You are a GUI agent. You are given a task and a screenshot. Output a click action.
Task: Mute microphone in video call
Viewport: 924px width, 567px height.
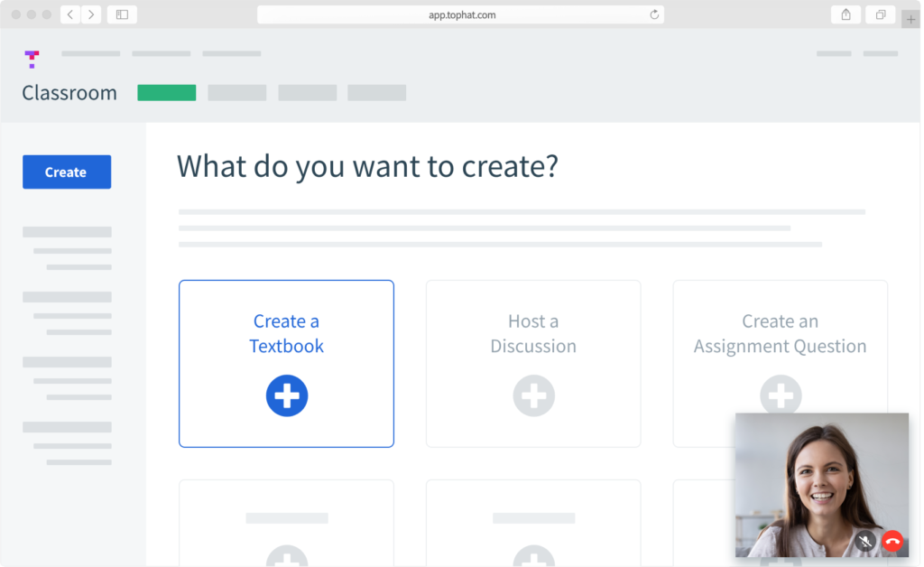[x=865, y=541]
